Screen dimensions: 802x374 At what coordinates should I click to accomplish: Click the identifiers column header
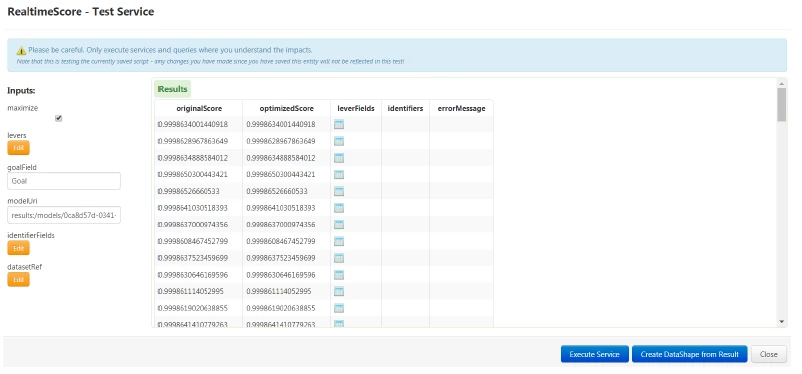pyautogui.click(x=406, y=108)
